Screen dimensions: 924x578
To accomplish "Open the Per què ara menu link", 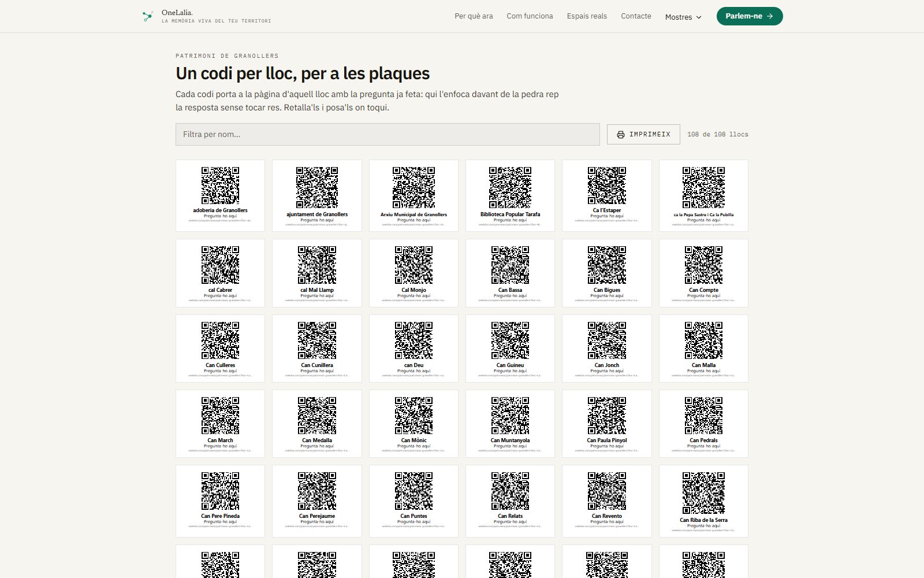I will tap(474, 16).
